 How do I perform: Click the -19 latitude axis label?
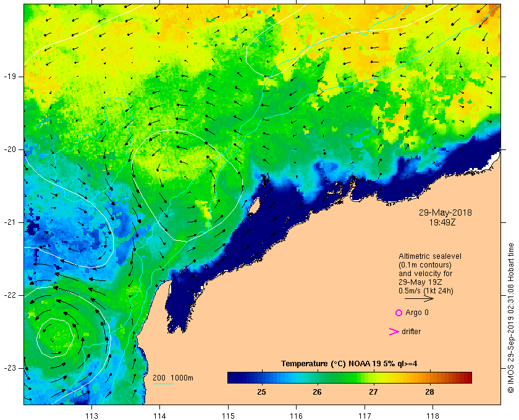[x=9, y=77]
